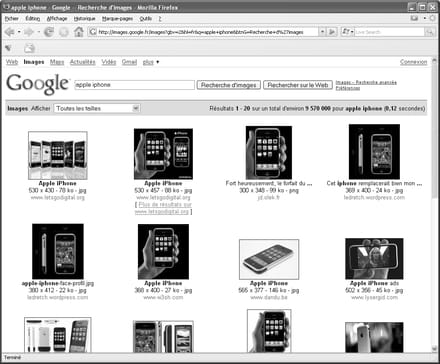Click the Back navigation arrow
The image size is (440, 364).
click(10, 32)
